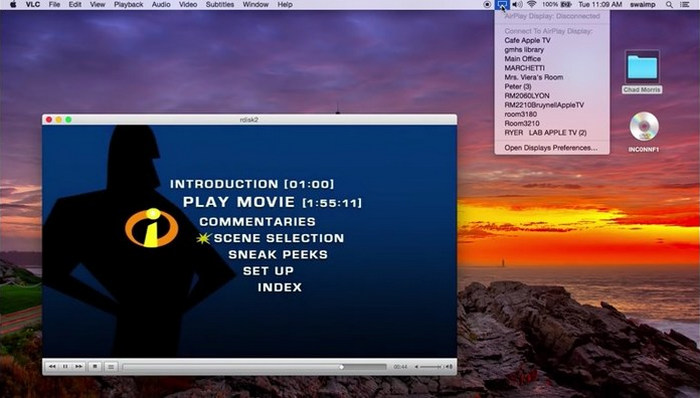Stop playback with the stop button
The image size is (700, 398).
click(x=95, y=367)
